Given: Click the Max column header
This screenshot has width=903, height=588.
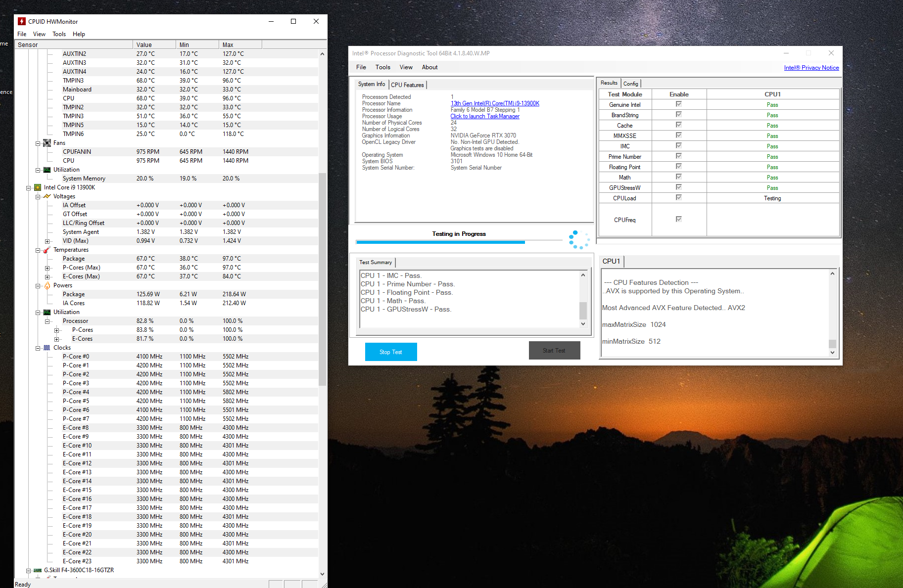Looking at the screenshot, I should coord(240,45).
